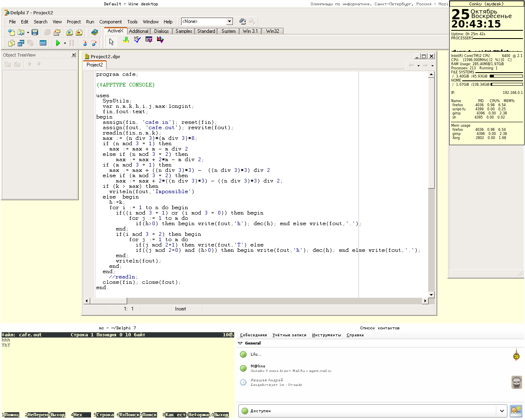This screenshot has height=420, width=525.
Task: Open the Help Contents book icon
Action: (x=95, y=32)
